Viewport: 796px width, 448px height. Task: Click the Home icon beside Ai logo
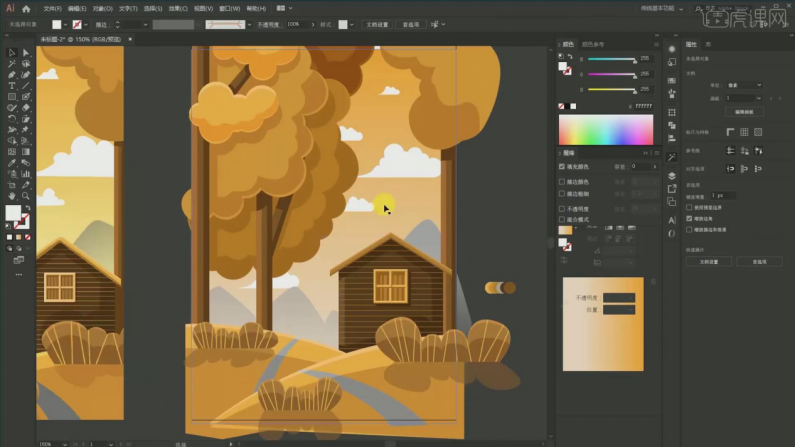point(26,9)
